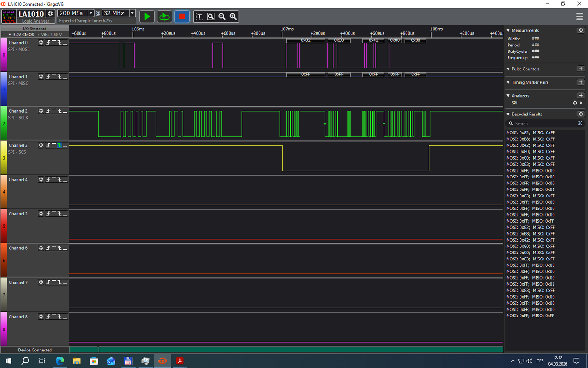Open the SPI analyzer settings gear
This screenshot has height=368, width=588.
(575, 103)
